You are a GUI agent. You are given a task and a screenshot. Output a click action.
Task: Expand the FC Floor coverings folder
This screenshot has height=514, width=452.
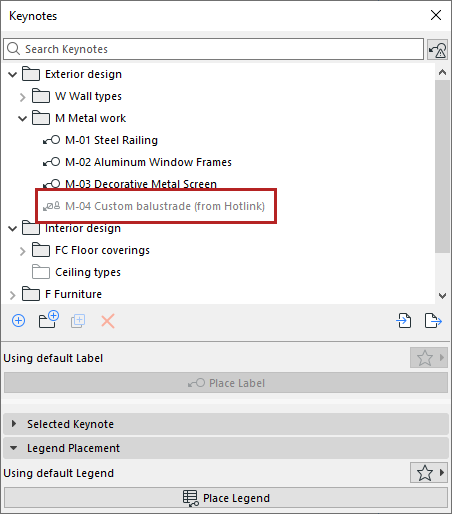pos(22,251)
